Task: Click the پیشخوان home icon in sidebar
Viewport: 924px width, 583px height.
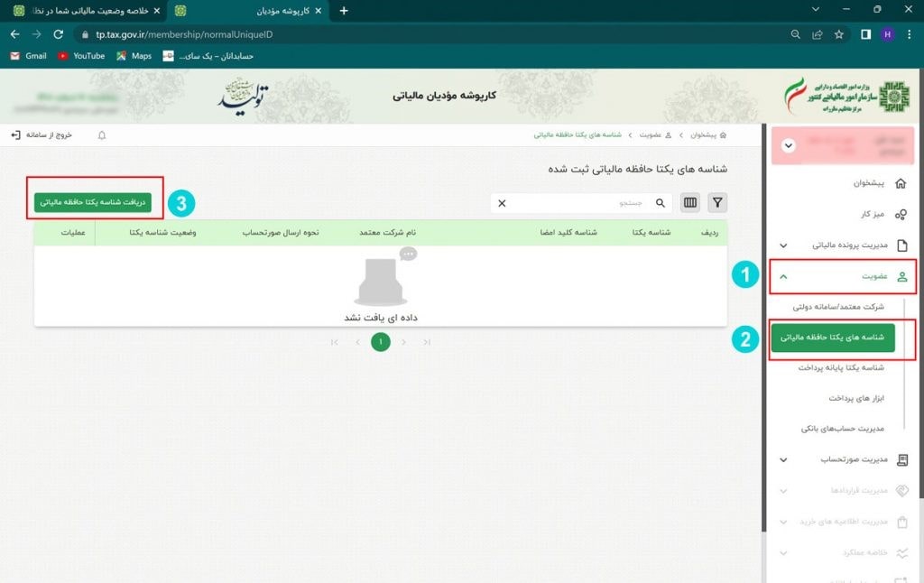Action: point(900,183)
